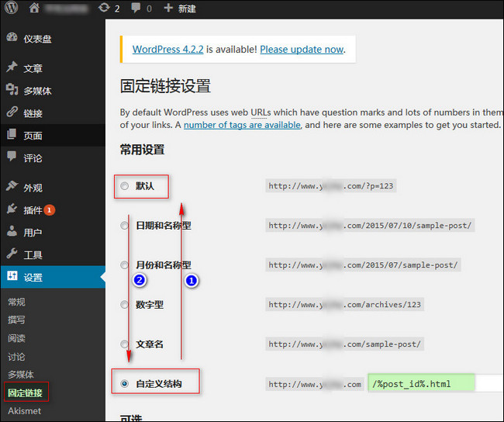The height and width of the screenshot is (422, 504).
Task: Open 'number of tags are available' link
Action: (241, 125)
